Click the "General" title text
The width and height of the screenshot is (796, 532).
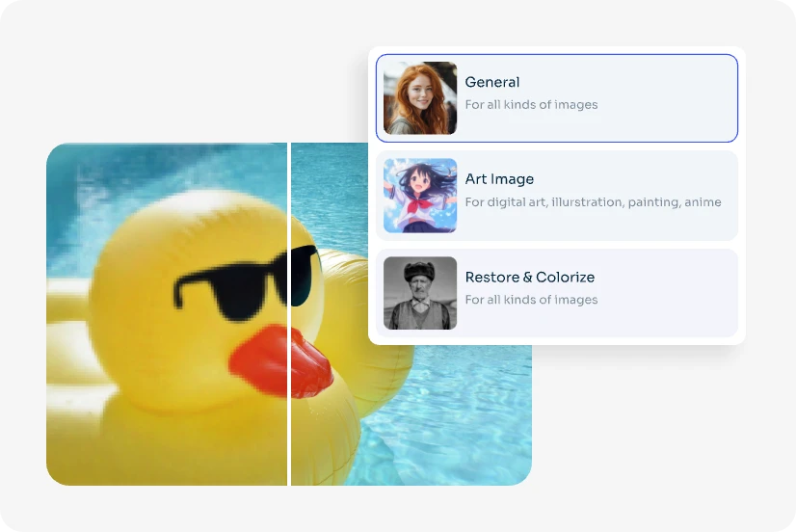491,83
